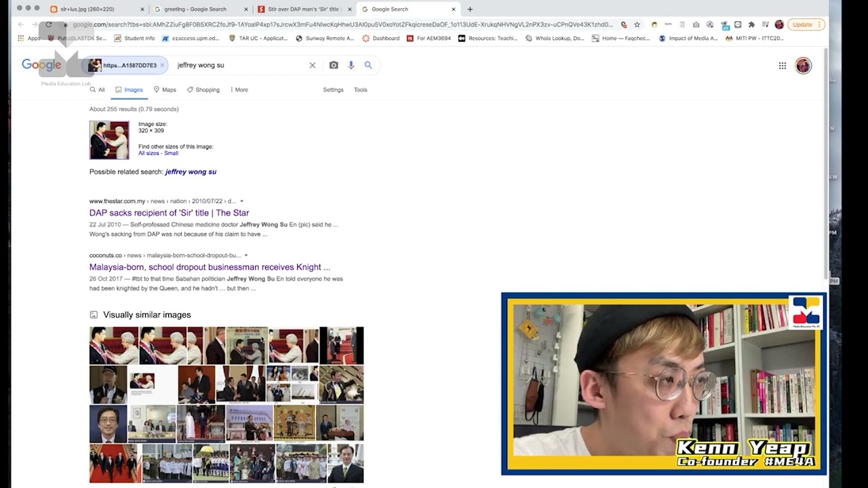Open the Google account avatar
868x488 pixels.
(x=804, y=66)
